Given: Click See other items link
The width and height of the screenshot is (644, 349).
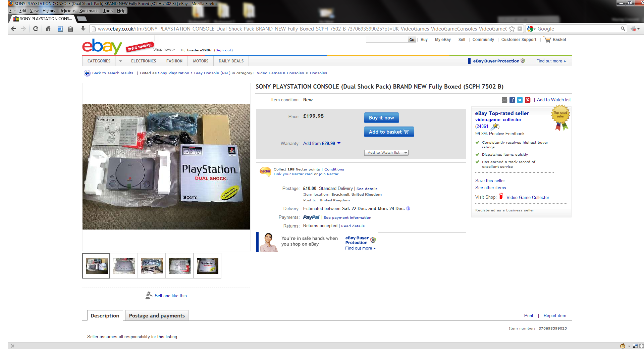Looking at the screenshot, I should click(490, 188).
